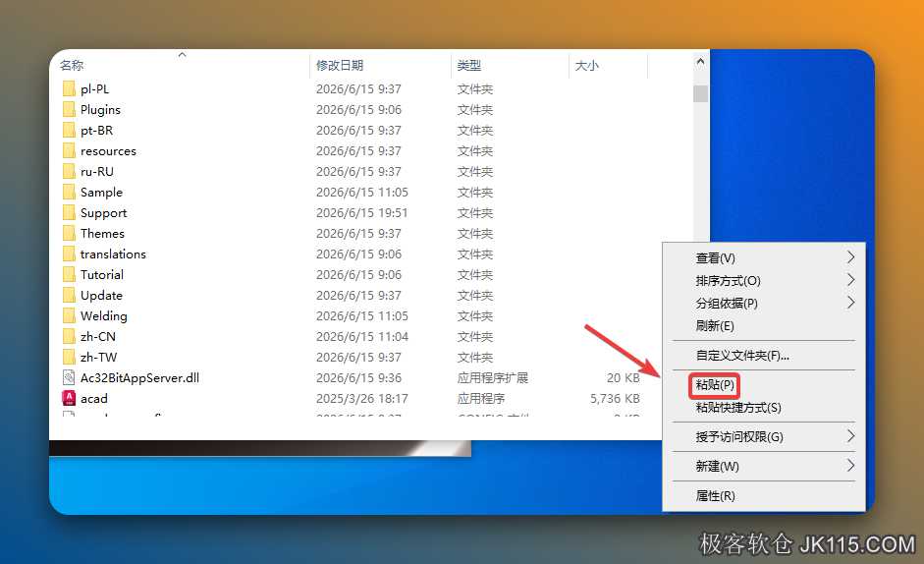Sort by the Type (类型) column header
This screenshot has width=924, height=564.
tap(469, 66)
